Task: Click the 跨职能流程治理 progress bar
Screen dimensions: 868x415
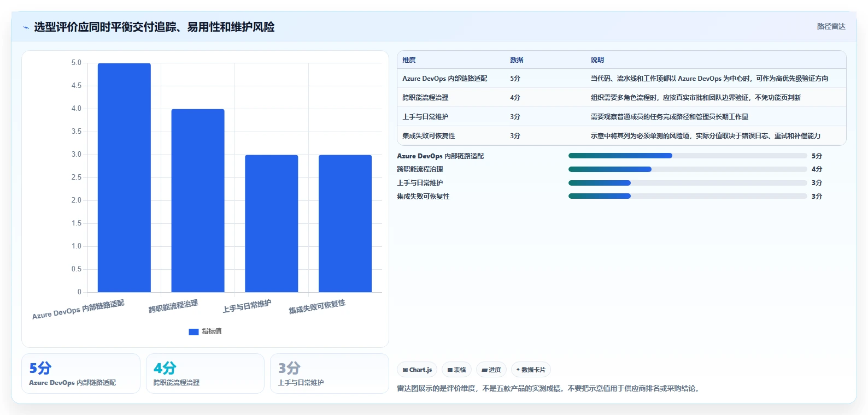Action: pyautogui.click(x=688, y=169)
